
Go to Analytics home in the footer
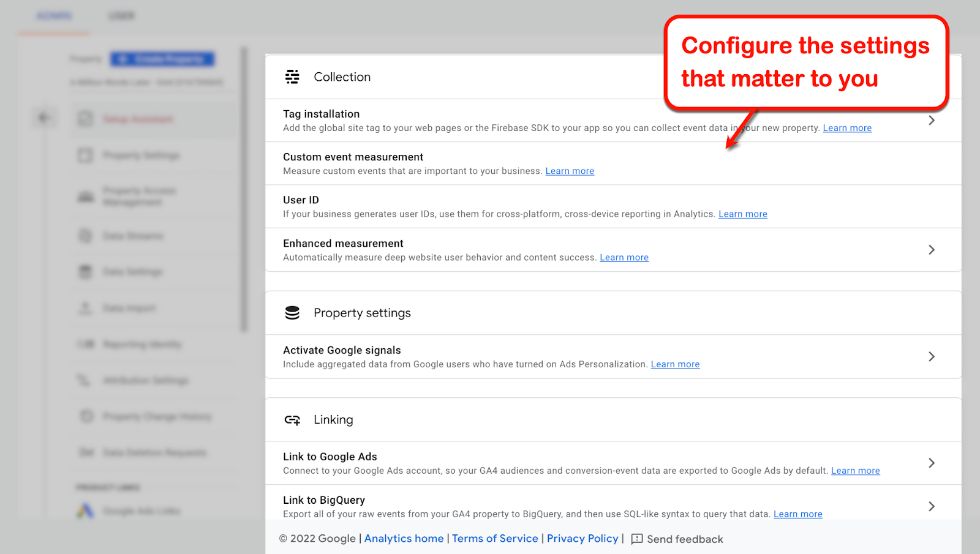(404, 539)
